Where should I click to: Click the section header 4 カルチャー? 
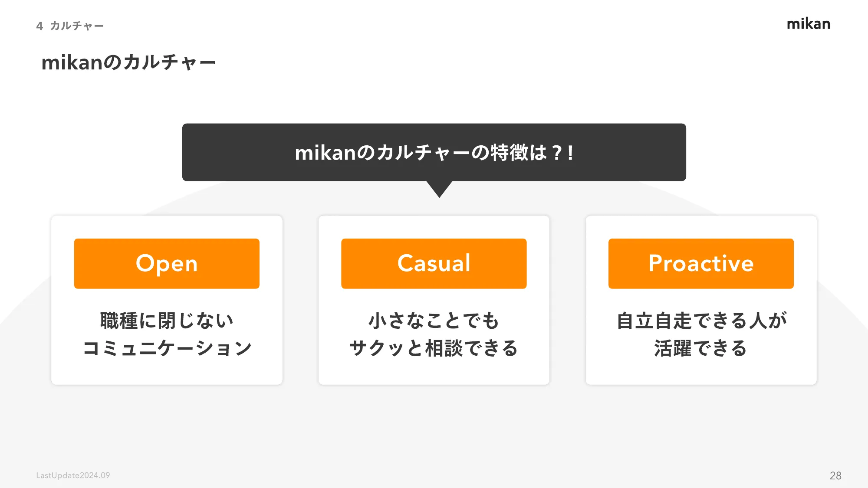tap(70, 26)
